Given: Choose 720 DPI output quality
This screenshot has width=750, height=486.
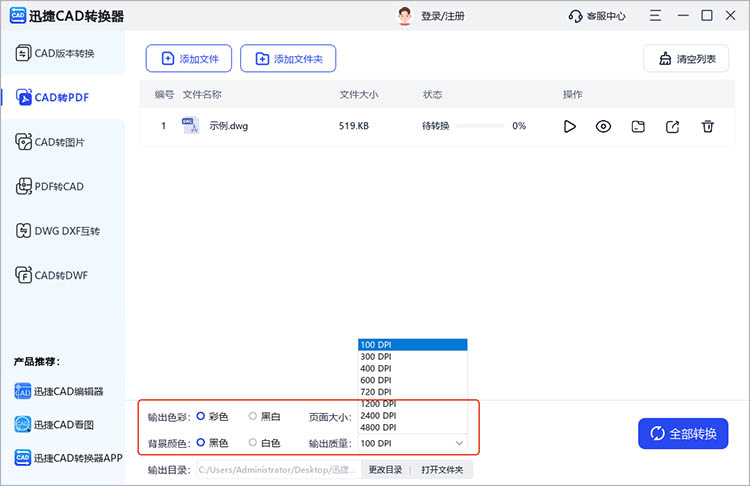Looking at the screenshot, I should point(413,392).
